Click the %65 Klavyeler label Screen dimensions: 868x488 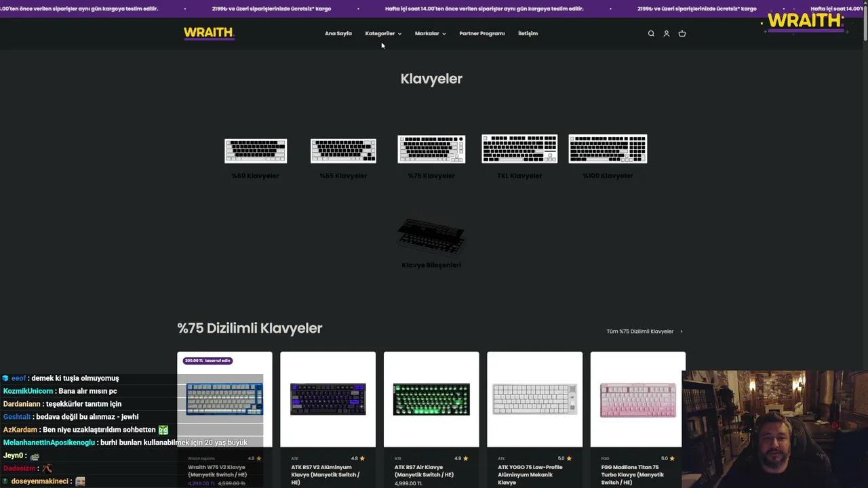pyautogui.click(x=343, y=176)
